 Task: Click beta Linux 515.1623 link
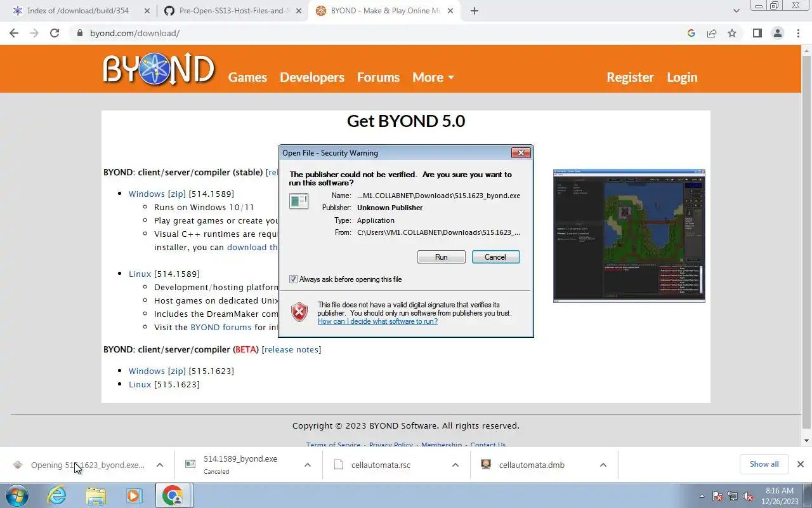coord(140,384)
